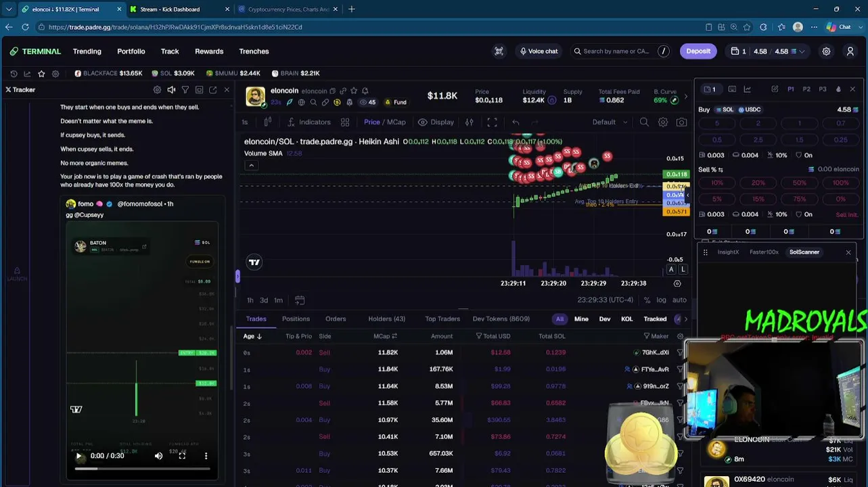Open the chart layout grid icon
This screenshot has width=868, height=487.
345,122
